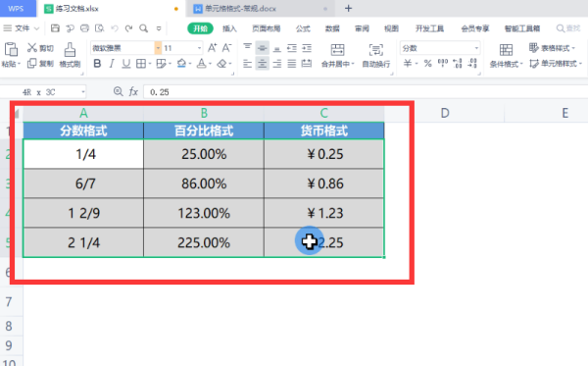Align text left horizontally
This screenshot has width=588, height=366.
pyautogui.click(x=248, y=64)
